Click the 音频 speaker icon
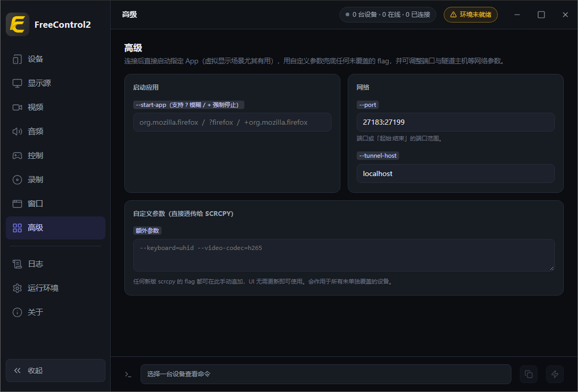578x392 pixels. pyautogui.click(x=17, y=132)
